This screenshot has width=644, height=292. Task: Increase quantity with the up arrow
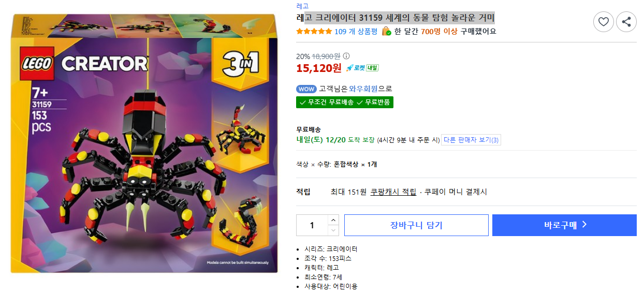(333, 220)
